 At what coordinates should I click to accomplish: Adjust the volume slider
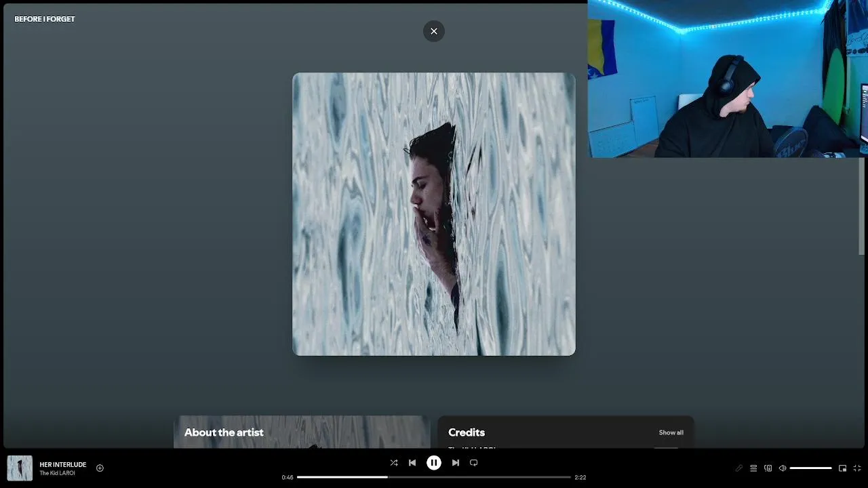(810, 468)
